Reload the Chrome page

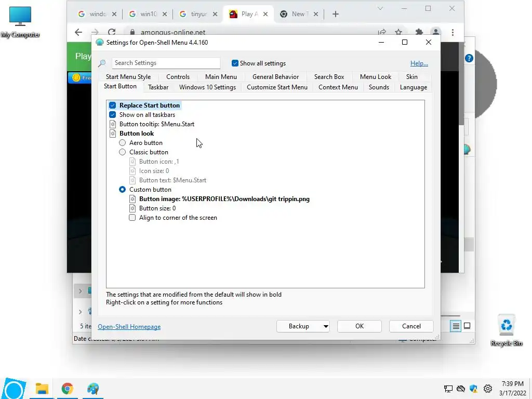[112, 32]
